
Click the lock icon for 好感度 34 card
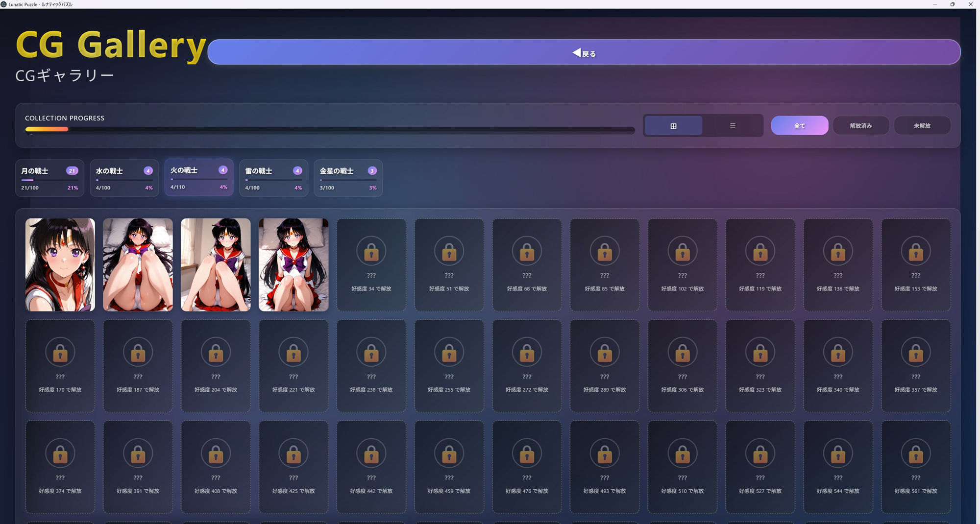click(371, 252)
